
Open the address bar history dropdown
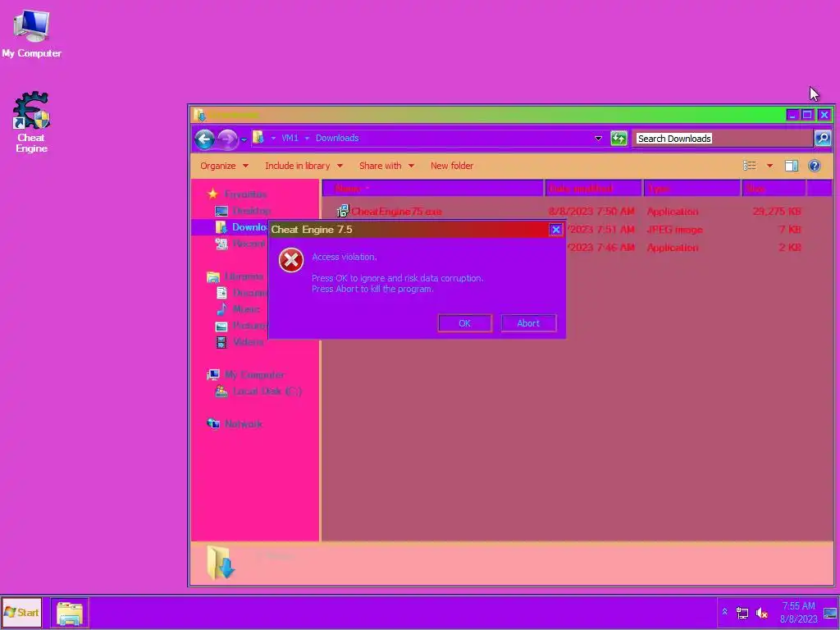point(598,138)
